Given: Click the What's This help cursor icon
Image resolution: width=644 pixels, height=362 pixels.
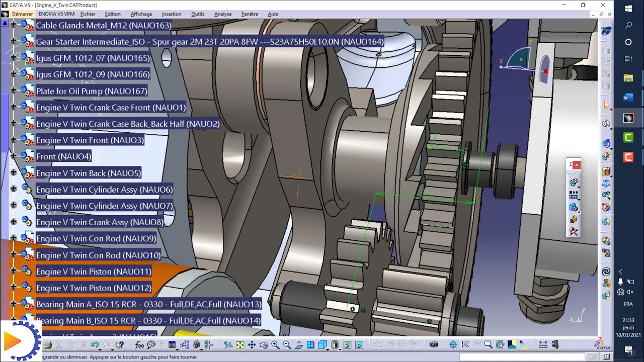Looking at the screenshot, I should (119, 345).
